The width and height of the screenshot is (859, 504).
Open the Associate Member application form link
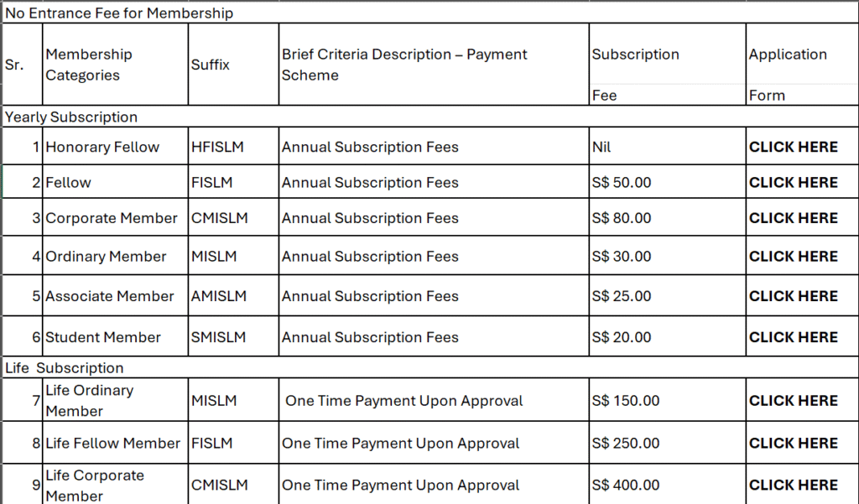pos(793,296)
